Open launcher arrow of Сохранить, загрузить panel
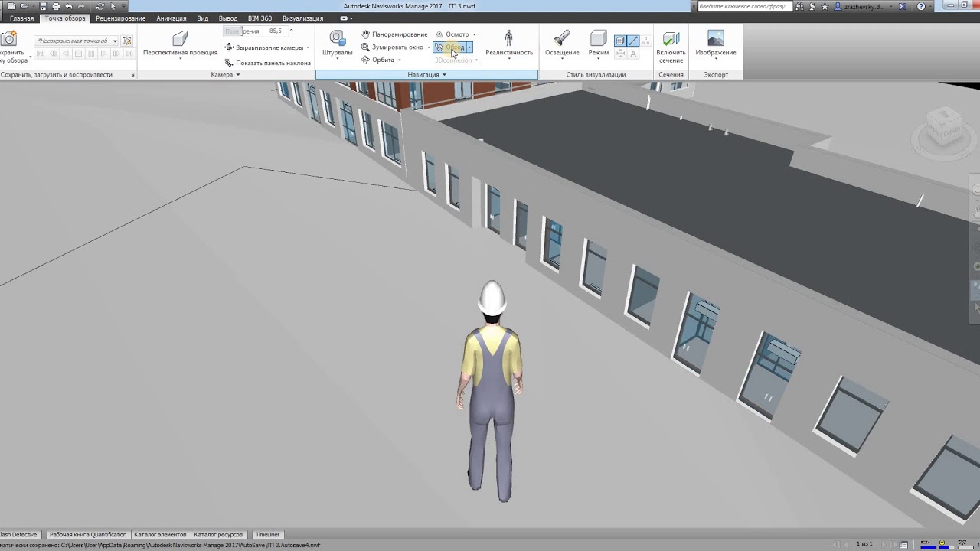980x551 pixels. click(132, 75)
